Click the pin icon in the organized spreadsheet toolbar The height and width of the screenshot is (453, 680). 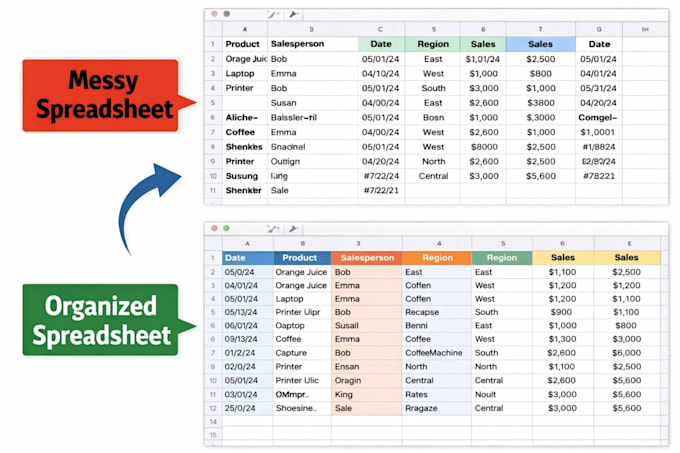(x=293, y=229)
